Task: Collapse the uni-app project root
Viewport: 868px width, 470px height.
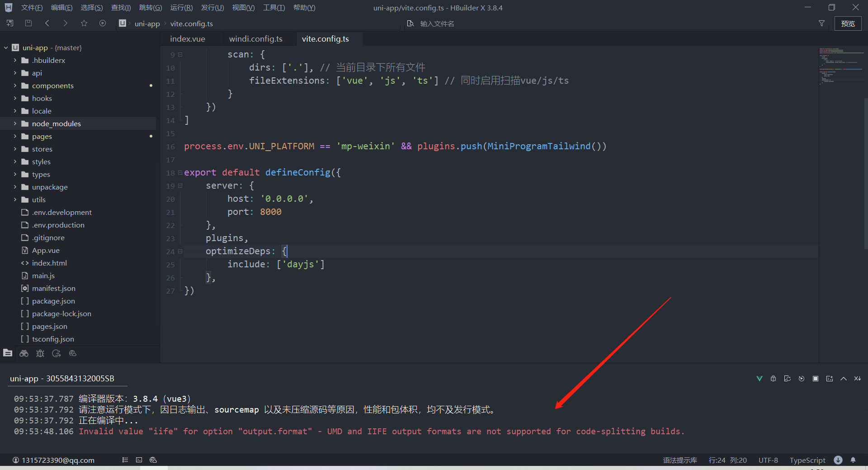Action: point(6,47)
